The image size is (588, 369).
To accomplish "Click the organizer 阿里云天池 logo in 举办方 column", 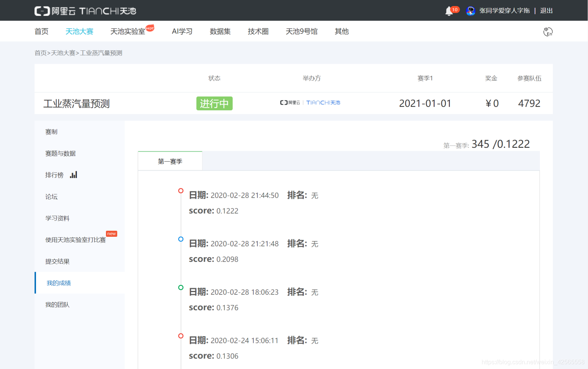I will click(310, 102).
